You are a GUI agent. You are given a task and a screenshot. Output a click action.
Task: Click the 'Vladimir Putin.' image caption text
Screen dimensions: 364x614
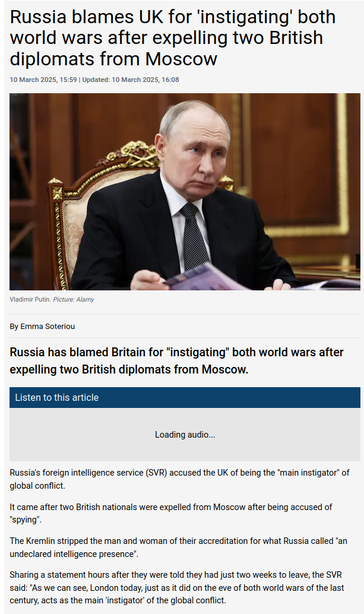30,299
